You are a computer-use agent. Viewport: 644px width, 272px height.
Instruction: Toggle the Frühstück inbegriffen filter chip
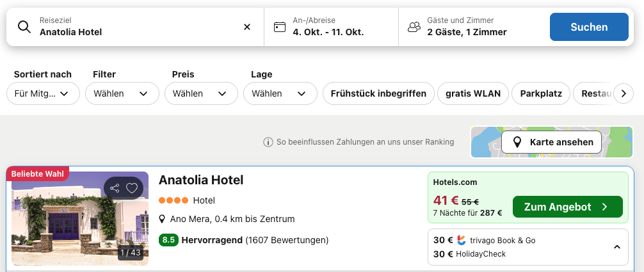pos(378,93)
